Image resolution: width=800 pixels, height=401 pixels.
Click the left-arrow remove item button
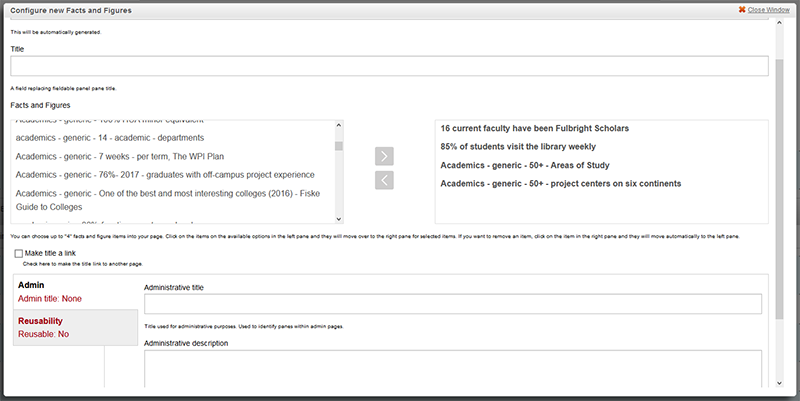[385, 180]
